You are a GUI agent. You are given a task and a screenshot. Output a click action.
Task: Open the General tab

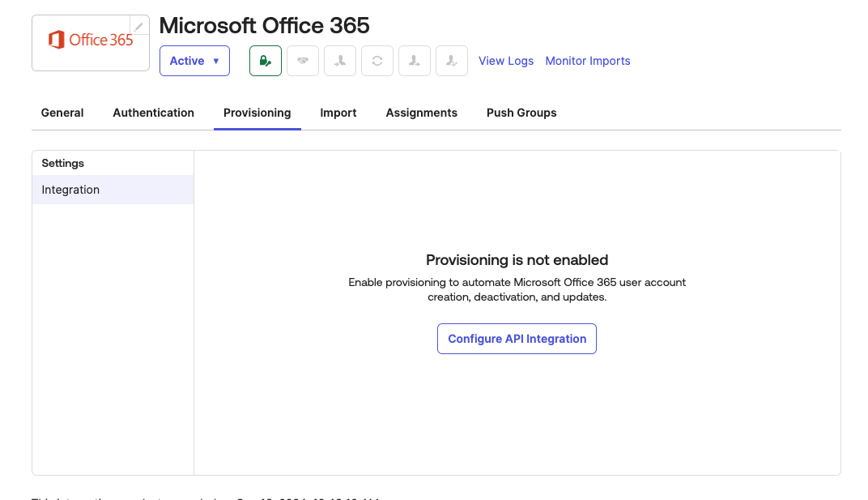[x=62, y=113]
